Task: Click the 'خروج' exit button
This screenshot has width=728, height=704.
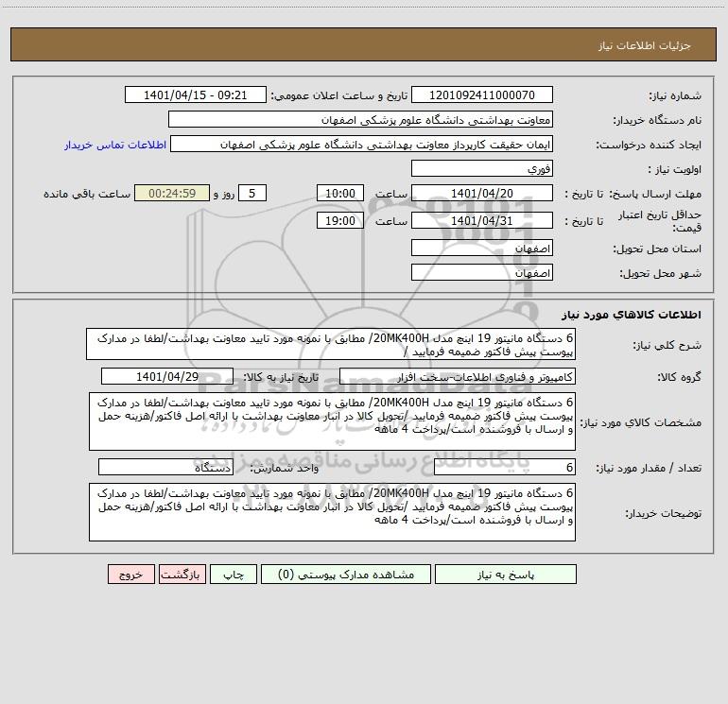Action: [130, 575]
